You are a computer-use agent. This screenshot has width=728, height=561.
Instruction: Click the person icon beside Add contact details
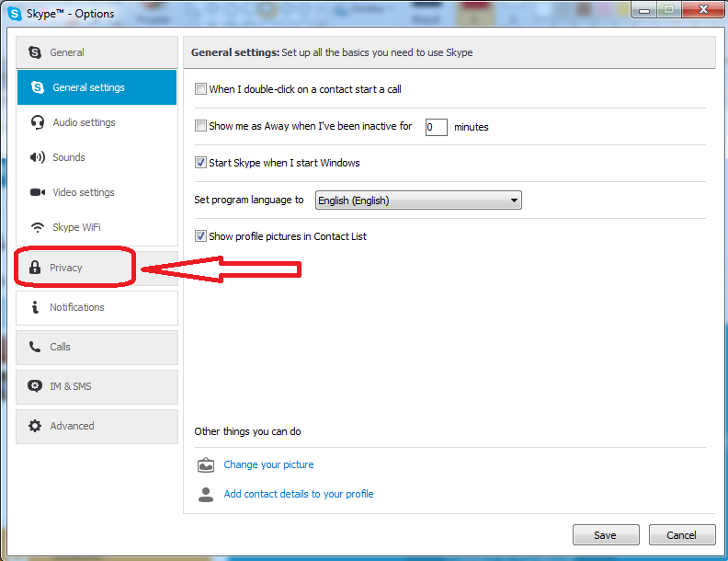pos(206,495)
